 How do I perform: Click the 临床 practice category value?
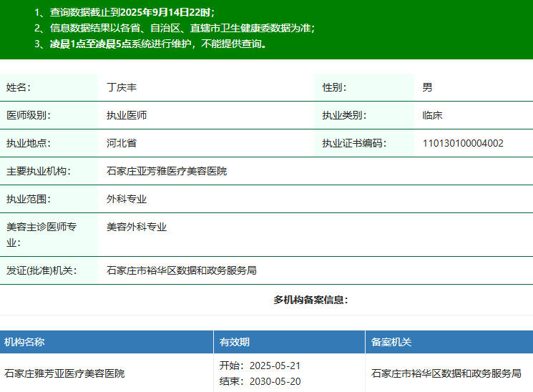coord(432,115)
